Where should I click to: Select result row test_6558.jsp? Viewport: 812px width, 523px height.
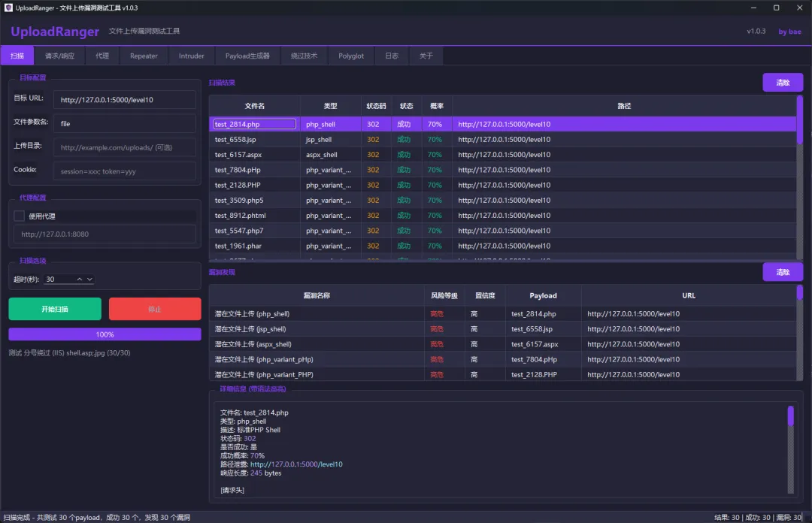(502, 139)
